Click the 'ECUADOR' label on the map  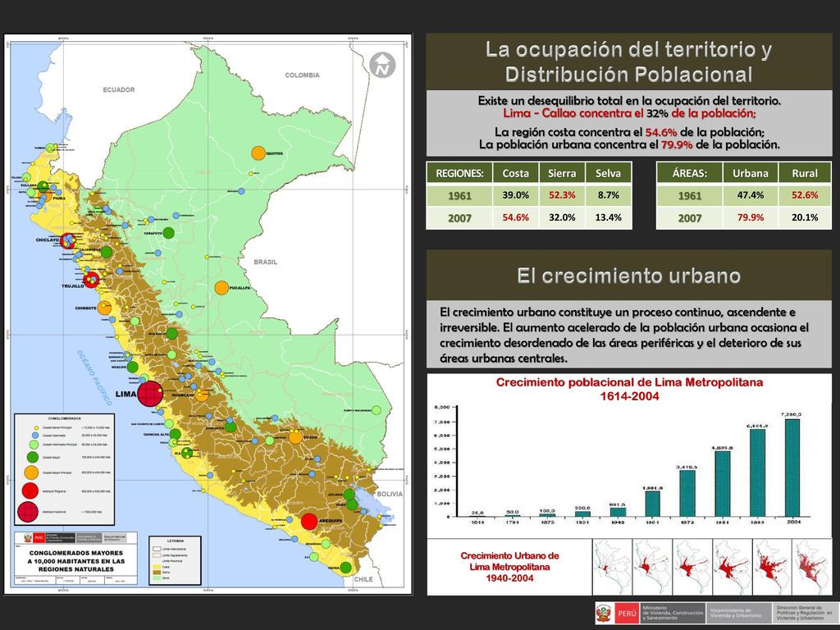pos(119,89)
